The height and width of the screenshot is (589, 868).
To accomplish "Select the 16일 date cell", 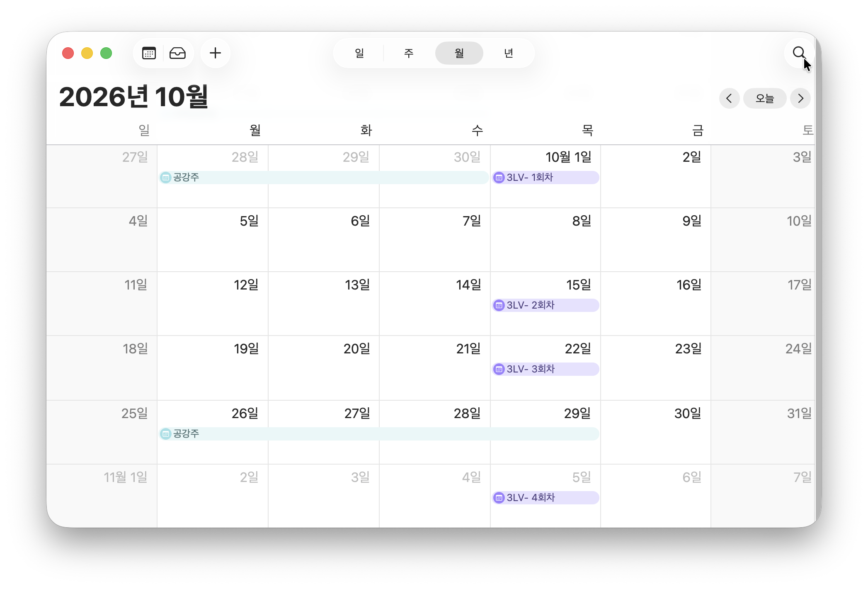I will pyautogui.click(x=655, y=304).
